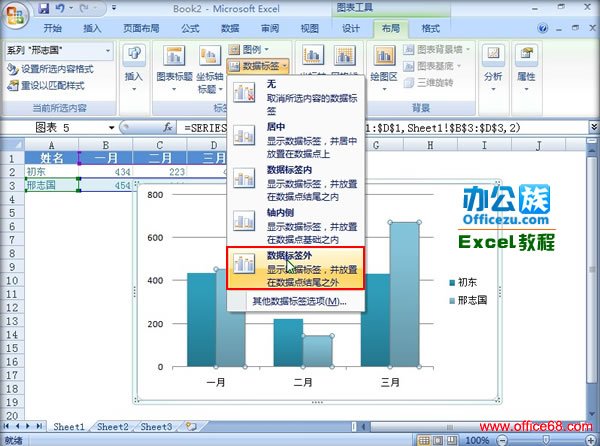The width and height of the screenshot is (600, 446).
Task: Choose 数据标签内 inside end option
Action: tap(296, 183)
